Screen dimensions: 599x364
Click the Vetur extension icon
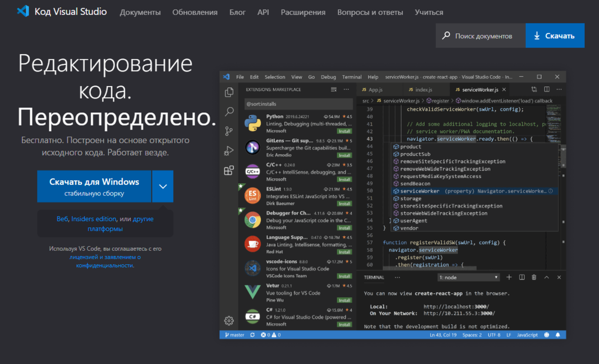pyautogui.click(x=253, y=292)
